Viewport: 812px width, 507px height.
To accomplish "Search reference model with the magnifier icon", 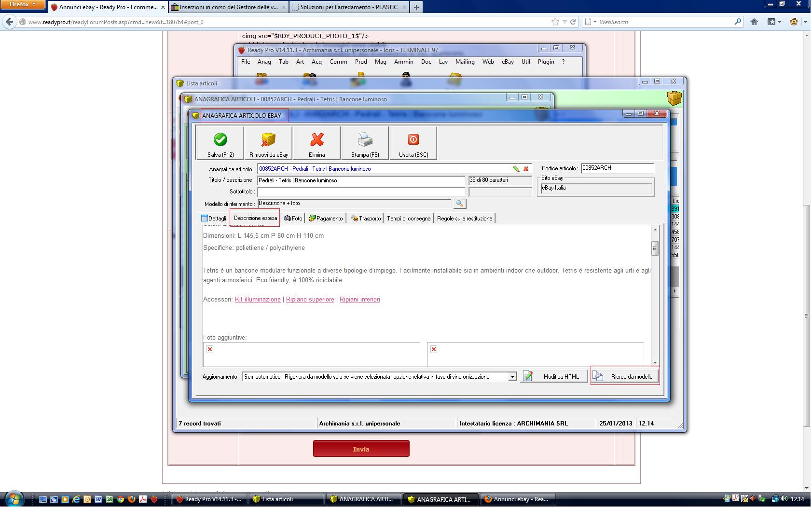I will 460,204.
